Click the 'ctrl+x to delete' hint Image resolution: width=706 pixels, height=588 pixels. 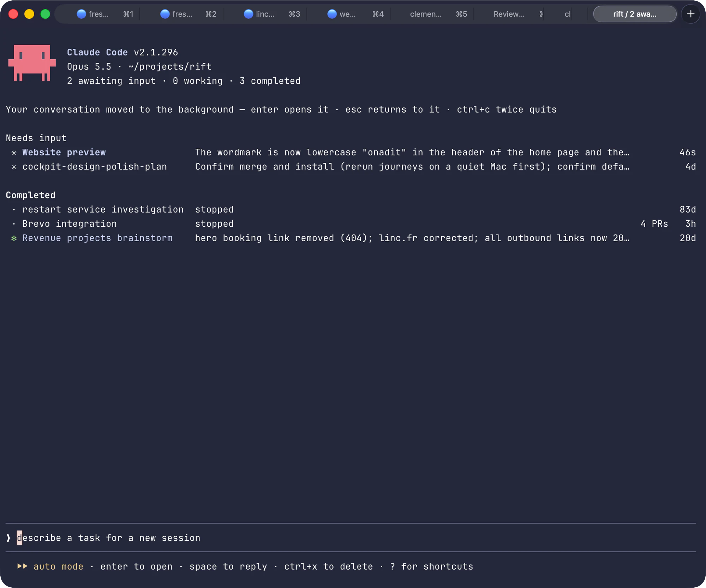pos(328,566)
